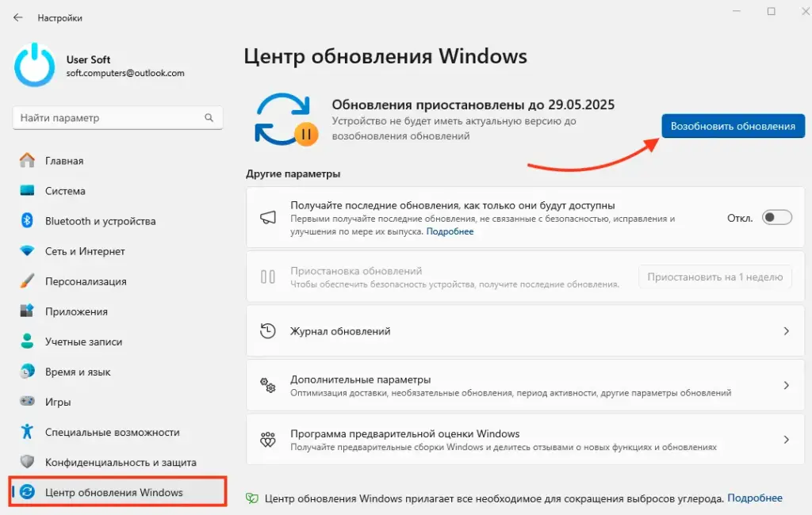Expand Дополнительные параметры chevron

point(786,385)
